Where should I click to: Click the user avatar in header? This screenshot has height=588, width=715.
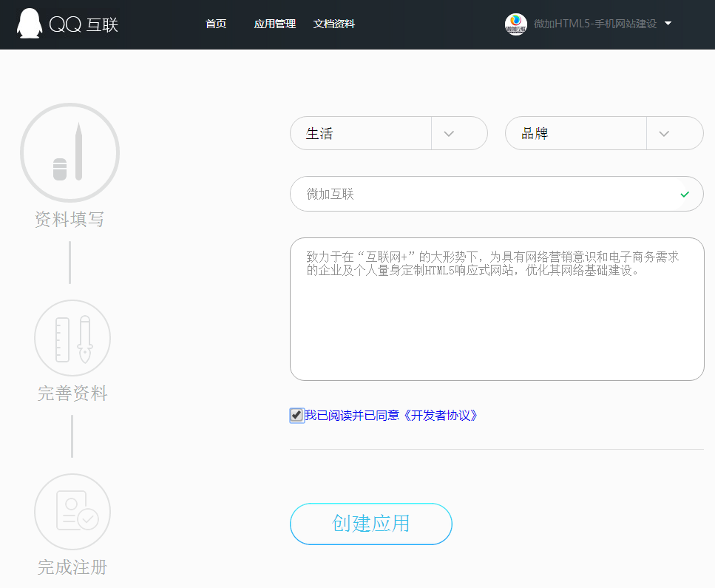(515, 24)
